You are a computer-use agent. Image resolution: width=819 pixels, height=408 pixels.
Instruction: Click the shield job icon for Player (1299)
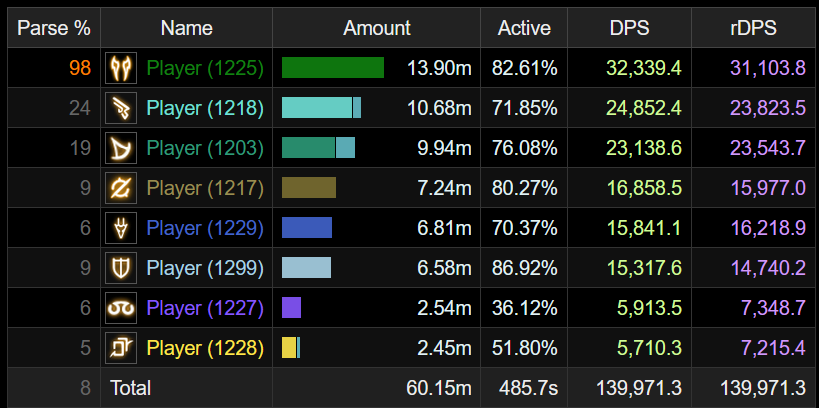[121, 268]
